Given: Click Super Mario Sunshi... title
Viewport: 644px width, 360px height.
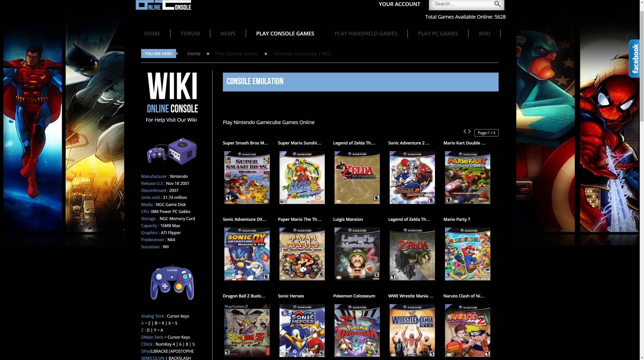Looking at the screenshot, I should pyautogui.click(x=299, y=143).
